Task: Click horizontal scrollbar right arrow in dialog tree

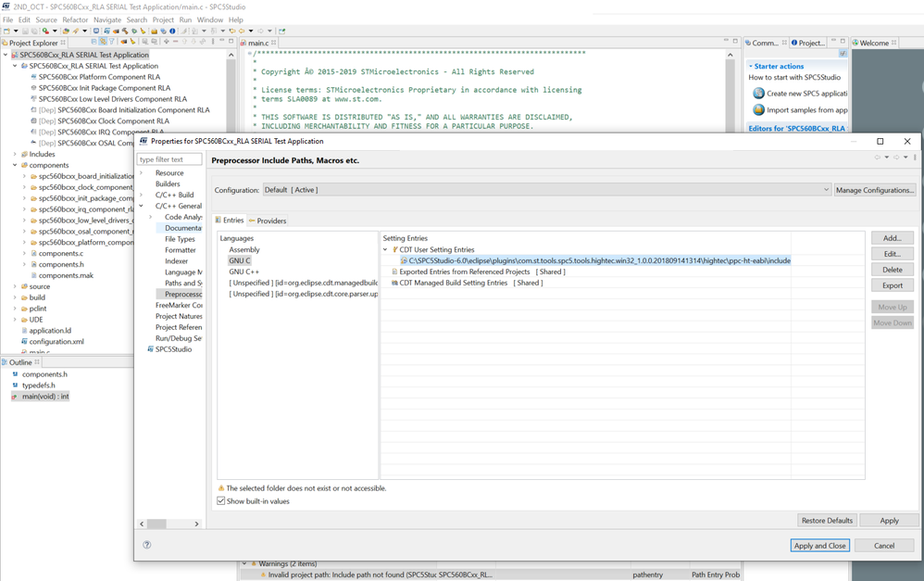Action: coord(197,524)
